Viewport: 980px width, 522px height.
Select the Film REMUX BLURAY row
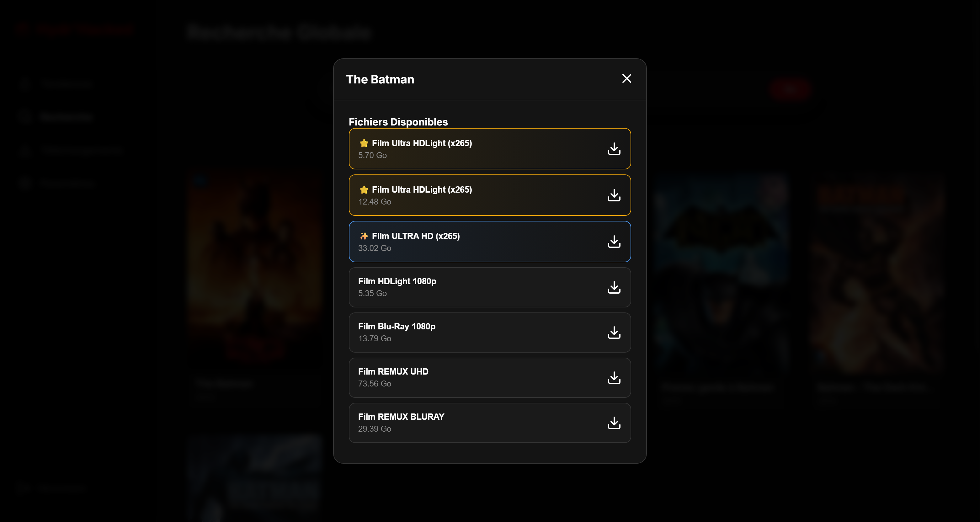click(490, 423)
